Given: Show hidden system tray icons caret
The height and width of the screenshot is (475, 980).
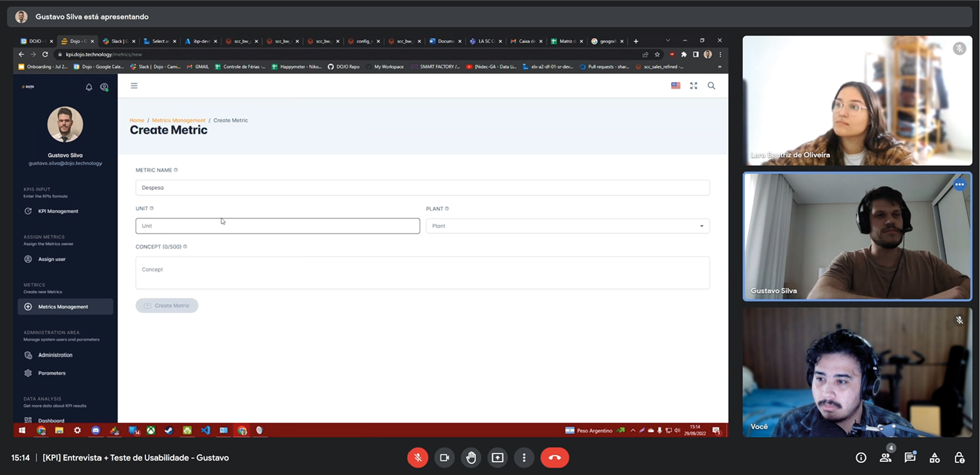Looking at the screenshot, I should (633, 431).
